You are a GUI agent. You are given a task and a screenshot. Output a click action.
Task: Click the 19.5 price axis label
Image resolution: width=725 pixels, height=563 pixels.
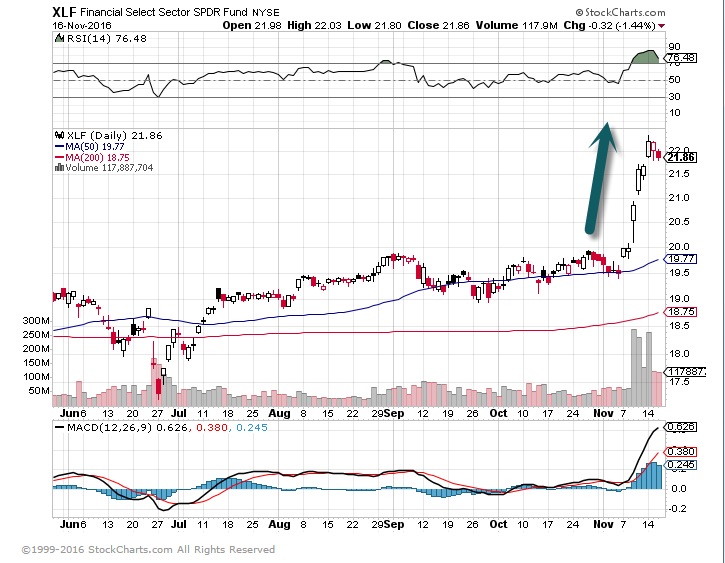pos(679,273)
